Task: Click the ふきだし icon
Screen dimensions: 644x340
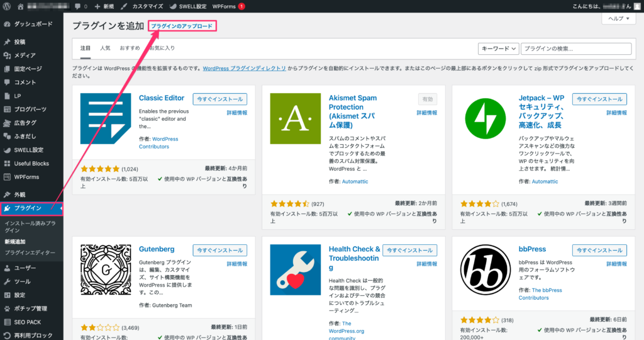Action: click(7, 137)
